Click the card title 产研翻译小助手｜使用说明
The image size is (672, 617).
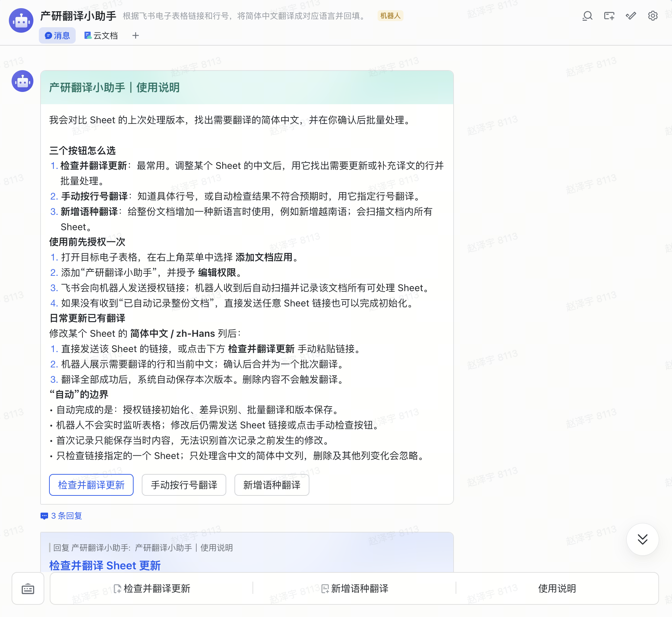click(114, 88)
